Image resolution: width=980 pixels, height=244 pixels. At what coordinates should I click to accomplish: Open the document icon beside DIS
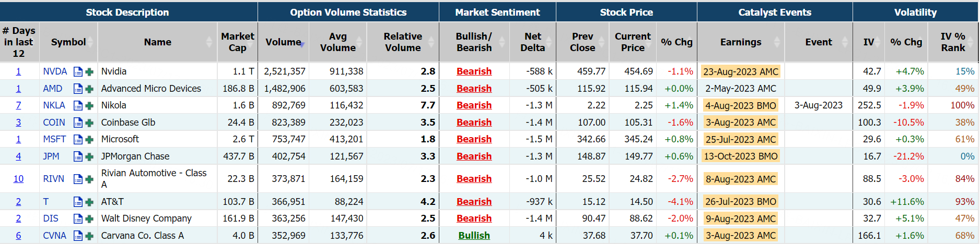tap(78, 219)
